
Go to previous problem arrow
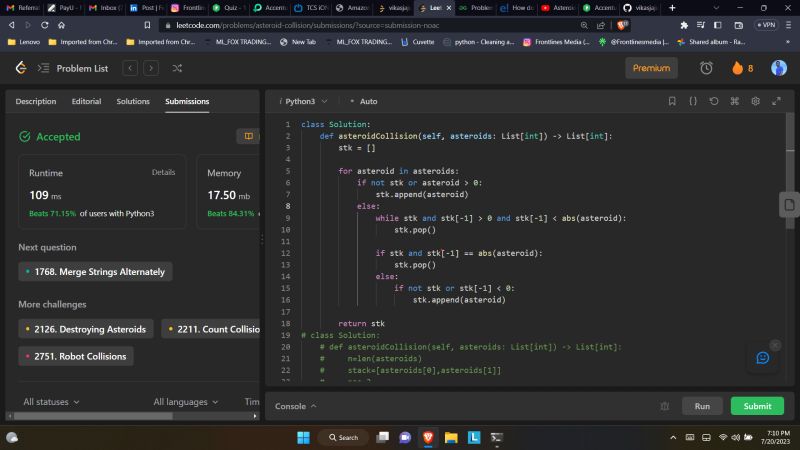[x=130, y=68]
